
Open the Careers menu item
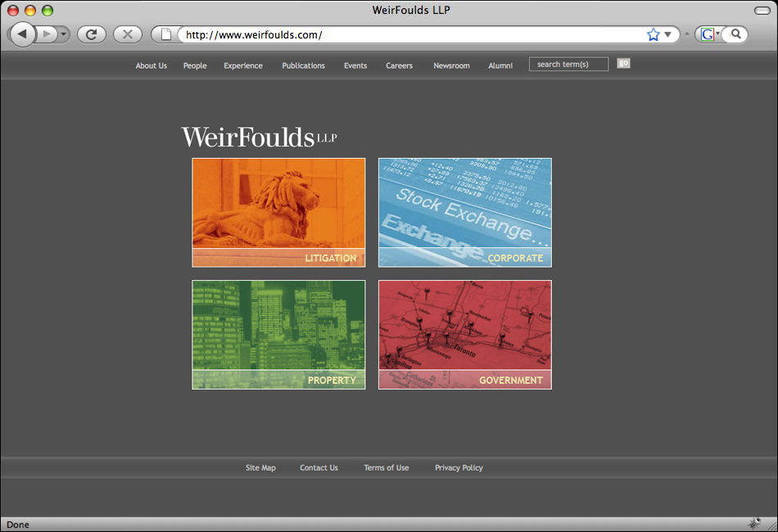point(400,65)
